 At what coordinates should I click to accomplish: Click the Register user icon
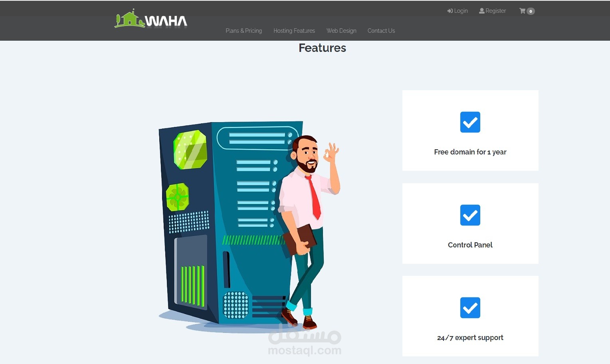482,11
